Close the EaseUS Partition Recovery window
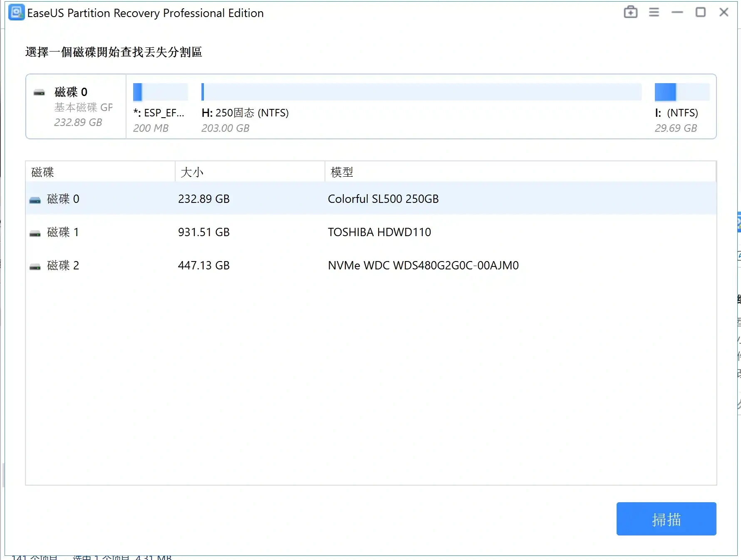This screenshot has width=741, height=560. 724,12
